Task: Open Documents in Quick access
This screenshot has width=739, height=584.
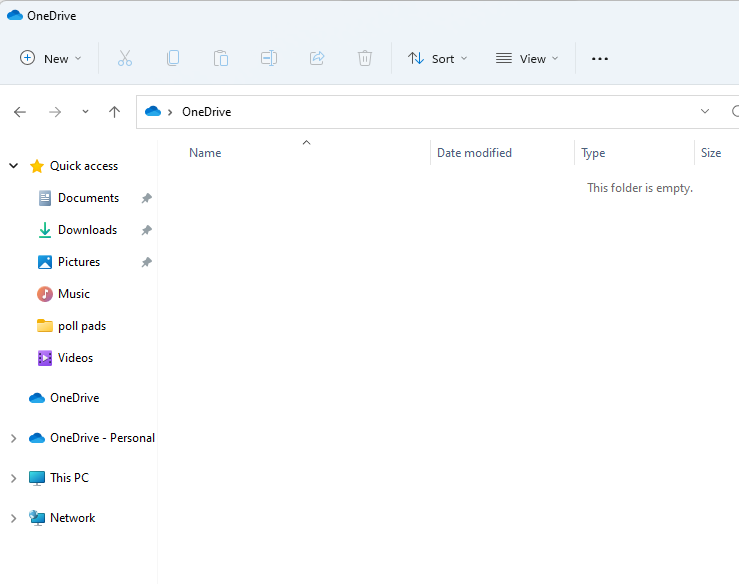Action: pyautogui.click(x=88, y=198)
